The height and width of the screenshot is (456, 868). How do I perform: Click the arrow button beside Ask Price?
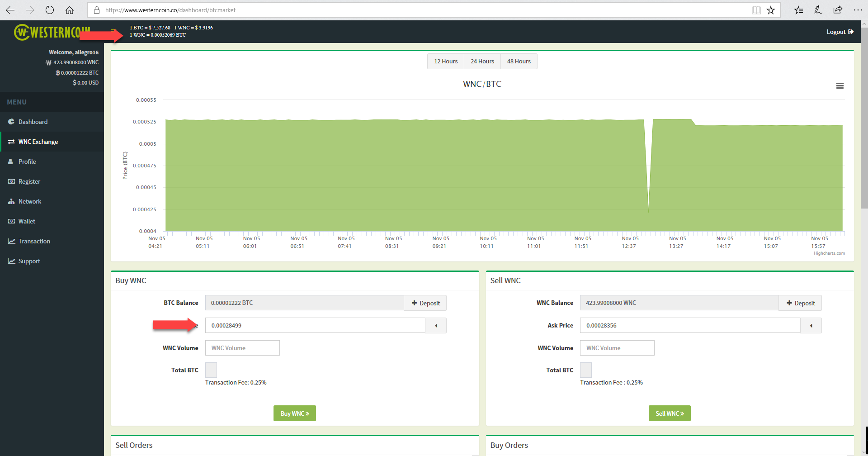(x=811, y=326)
